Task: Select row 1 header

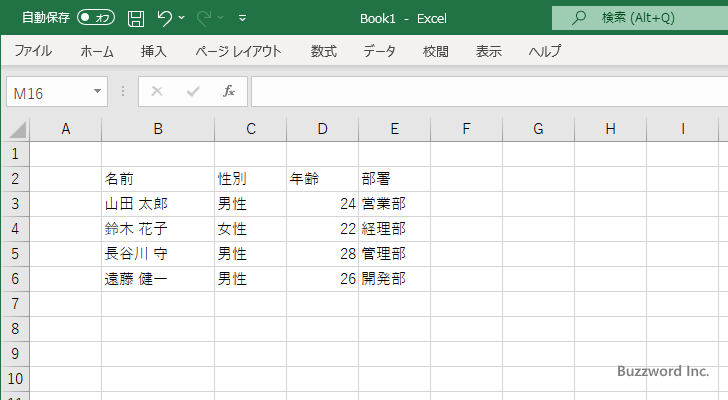Action: coord(15,154)
